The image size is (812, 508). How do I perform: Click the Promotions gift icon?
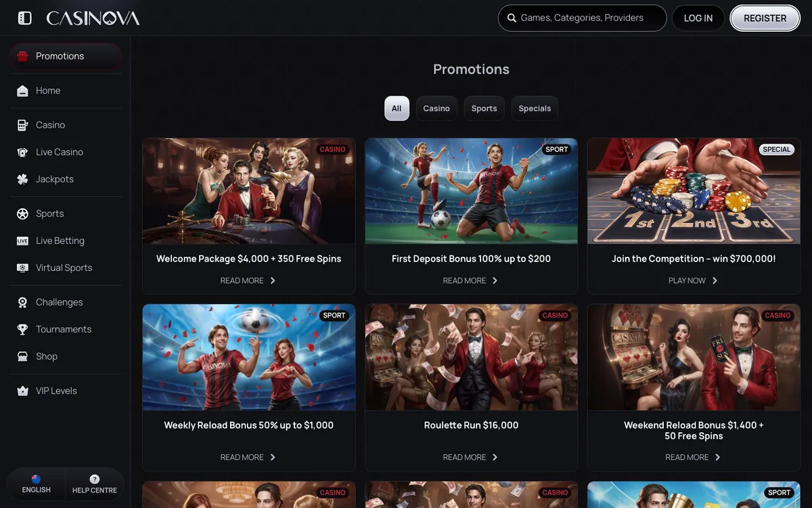pyautogui.click(x=22, y=56)
